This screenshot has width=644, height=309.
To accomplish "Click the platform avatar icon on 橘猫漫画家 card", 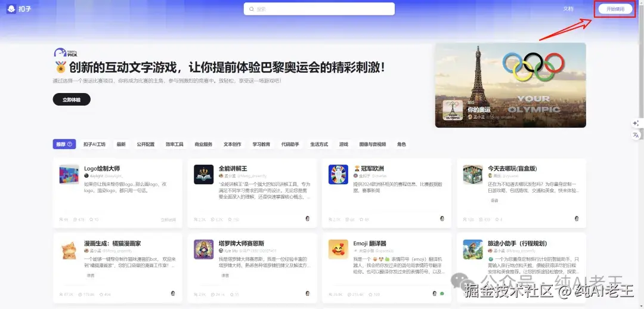I will pos(173,293).
